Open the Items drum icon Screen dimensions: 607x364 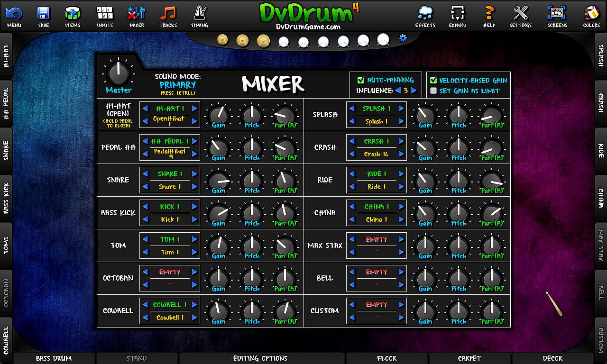click(x=73, y=13)
